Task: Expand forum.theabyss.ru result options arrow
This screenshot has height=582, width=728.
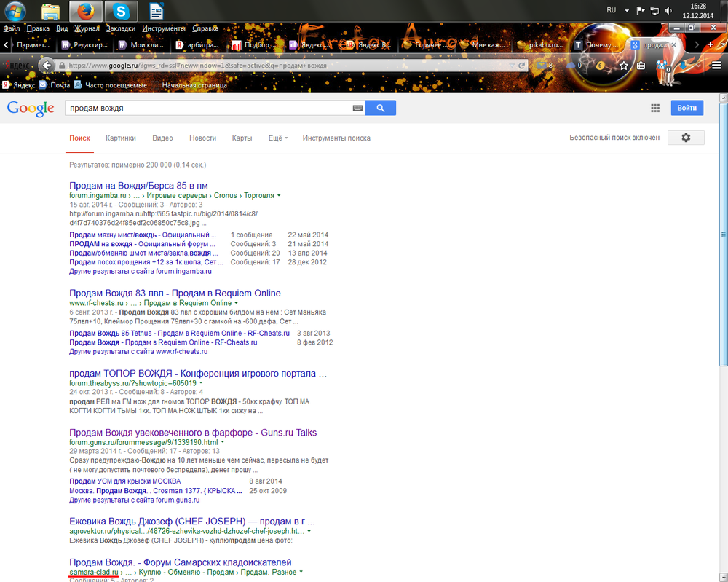Action: point(201,383)
